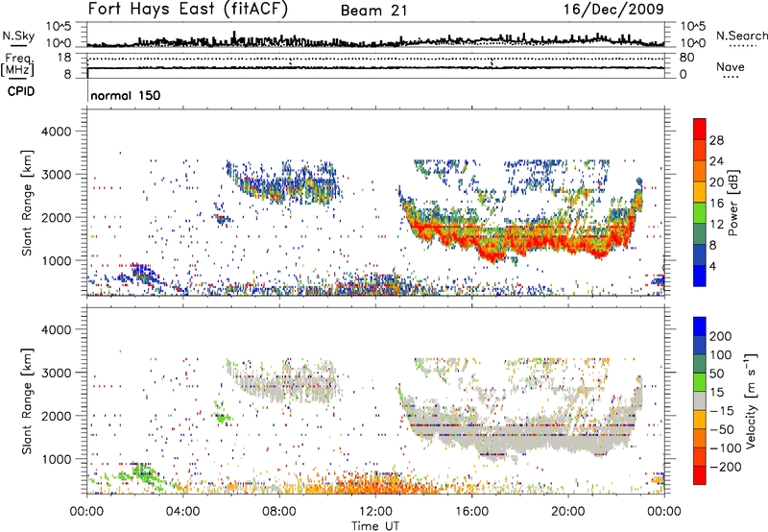Click the blue bottom of the power color bar
Viewport: 768px width, 532px height.
pos(700,276)
